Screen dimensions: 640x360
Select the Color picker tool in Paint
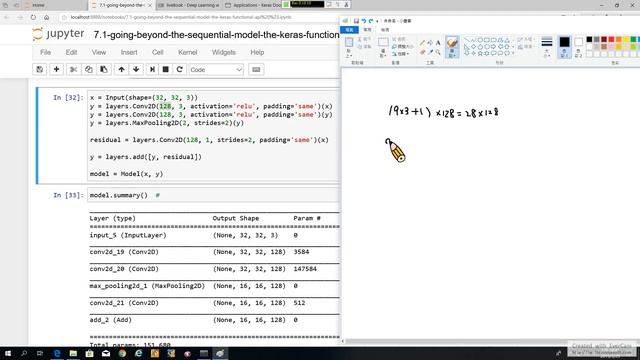click(430, 52)
